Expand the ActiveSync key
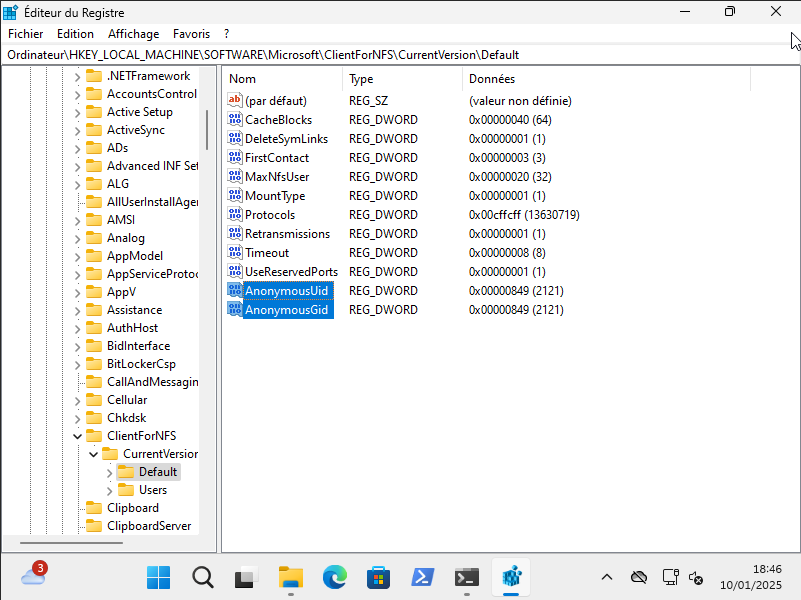The height and width of the screenshot is (600, 801). pyautogui.click(x=77, y=131)
